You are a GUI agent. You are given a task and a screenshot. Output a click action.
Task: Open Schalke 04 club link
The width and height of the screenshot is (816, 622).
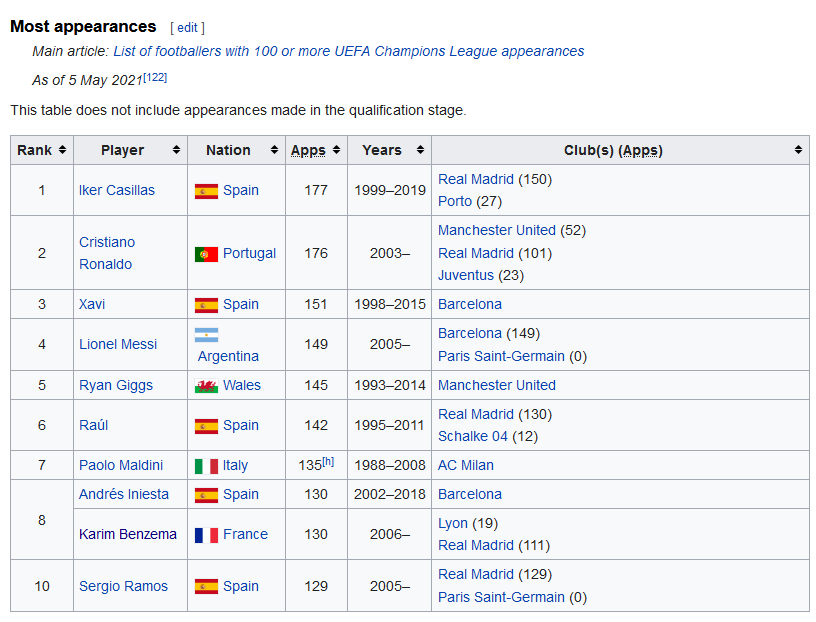coord(473,436)
